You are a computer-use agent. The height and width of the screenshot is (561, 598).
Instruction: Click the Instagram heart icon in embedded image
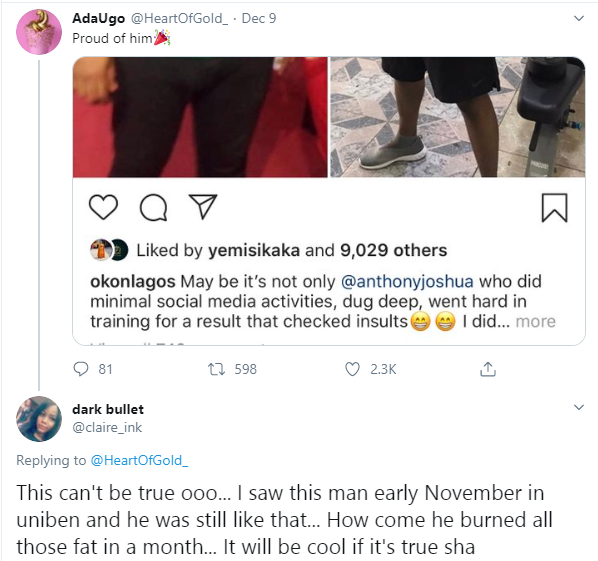tap(103, 207)
